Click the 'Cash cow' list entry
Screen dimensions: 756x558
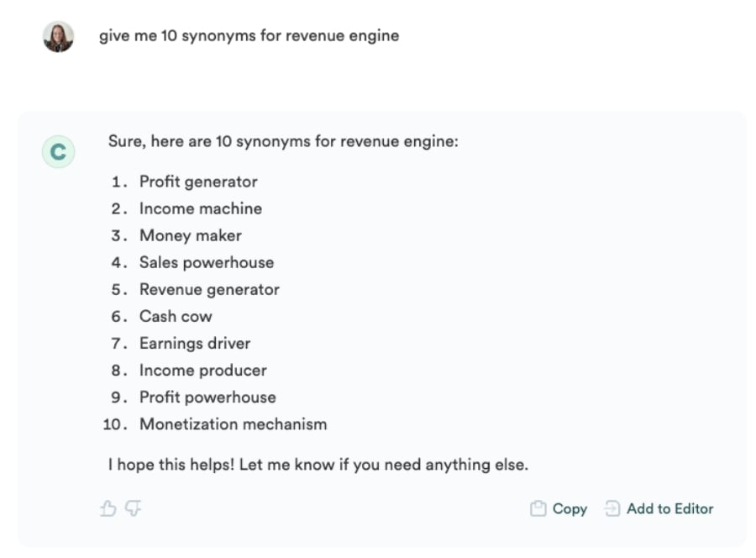click(175, 316)
